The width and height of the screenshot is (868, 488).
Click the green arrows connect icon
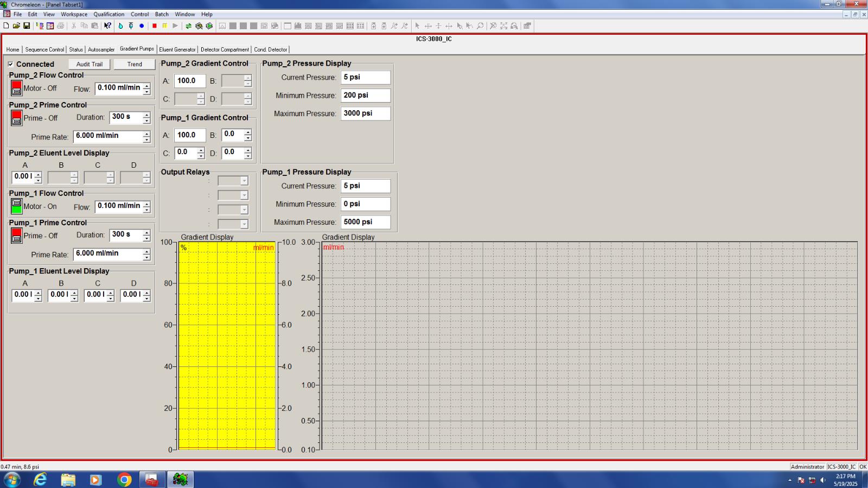(x=188, y=26)
